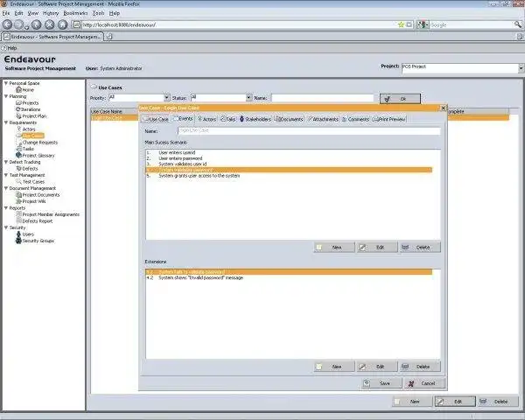Open a new browser tab
525x420 pixels.
109,37
